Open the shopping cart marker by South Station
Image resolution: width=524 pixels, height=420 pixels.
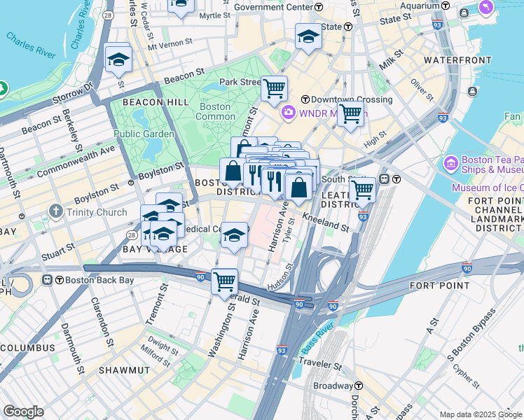[362, 191]
